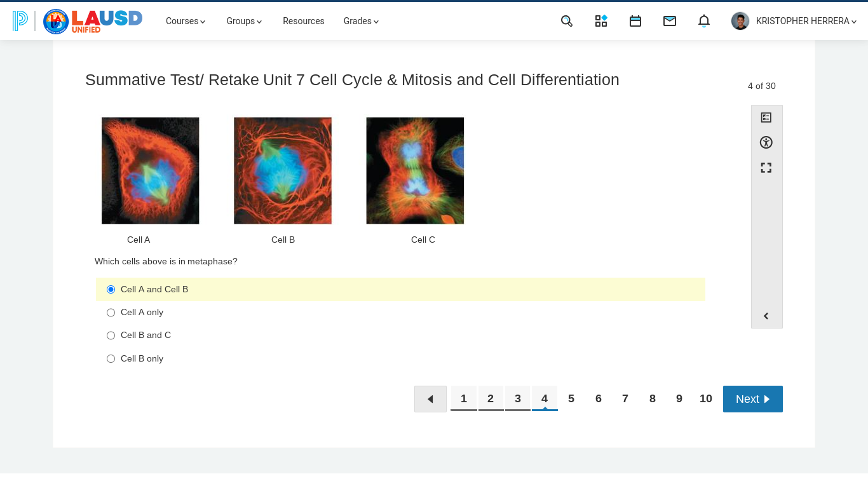Expand the Groups dropdown menu

(245, 21)
